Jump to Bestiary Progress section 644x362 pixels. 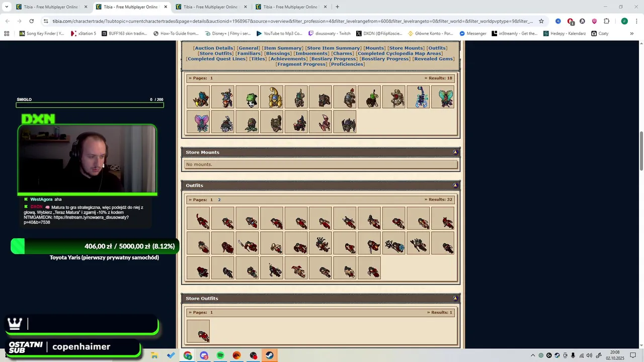point(334,59)
